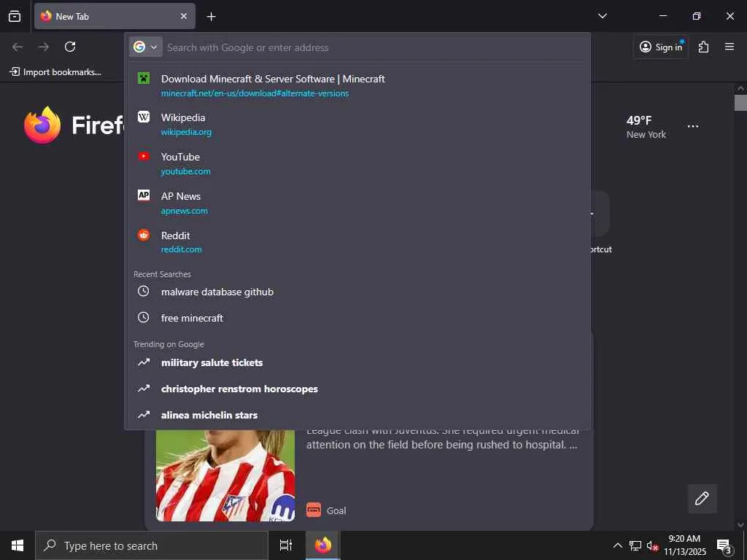Click the Type here to search taskbar box
Image resolution: width=747 pixels, height=560 pixels.
(152, 545)
